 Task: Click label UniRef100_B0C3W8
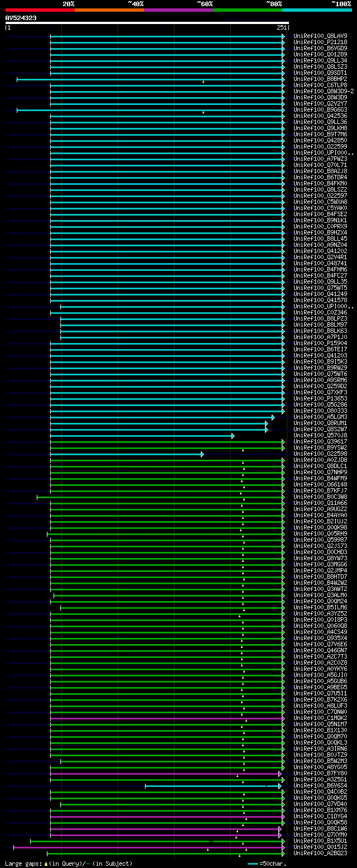tap(320, 497)
